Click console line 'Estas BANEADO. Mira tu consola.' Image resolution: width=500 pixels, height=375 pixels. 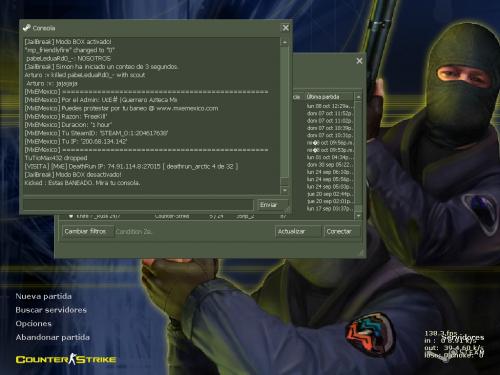pyautogui.click(x=82, y=183)
